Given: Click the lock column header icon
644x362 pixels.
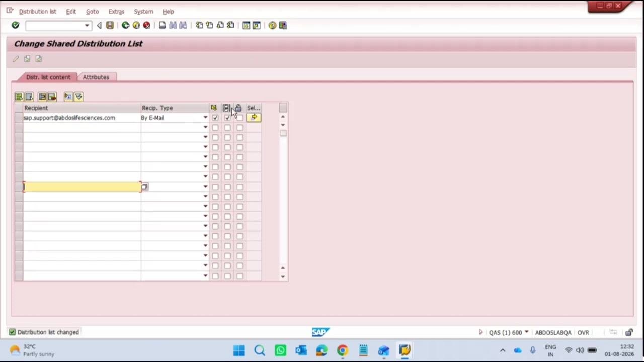Looking at the screenshot, I should click(x=238, y=108).
